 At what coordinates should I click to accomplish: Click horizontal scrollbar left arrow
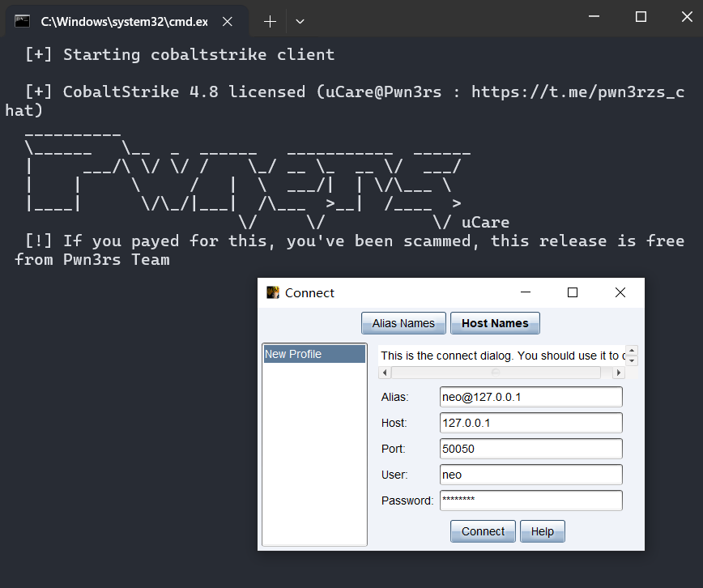coord(385,373)
